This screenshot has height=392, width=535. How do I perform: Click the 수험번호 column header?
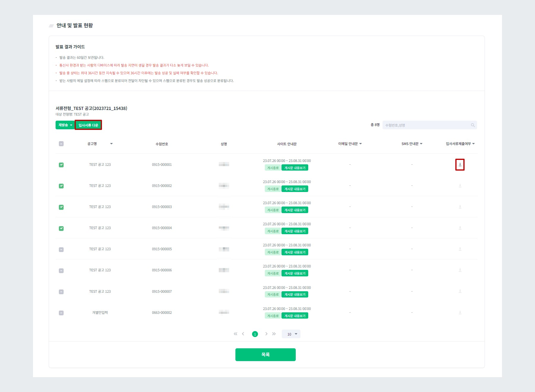162,144
